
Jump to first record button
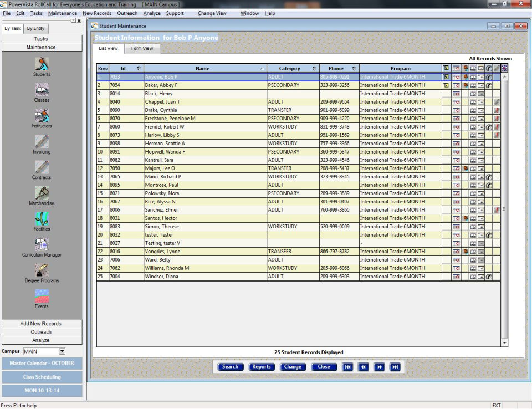click(347, 367)
